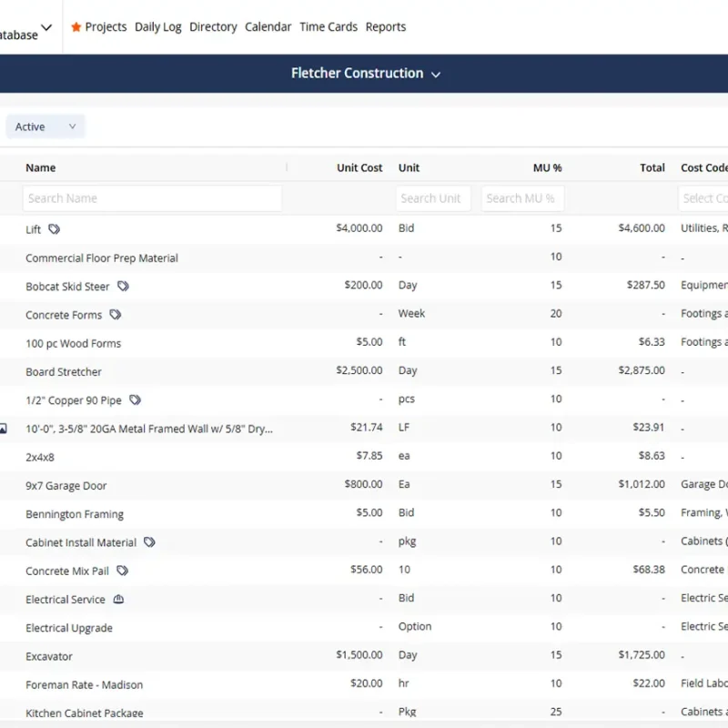Select the Bobcat Skid Steer item
This screenshot has height=728, width=728.
67,287
